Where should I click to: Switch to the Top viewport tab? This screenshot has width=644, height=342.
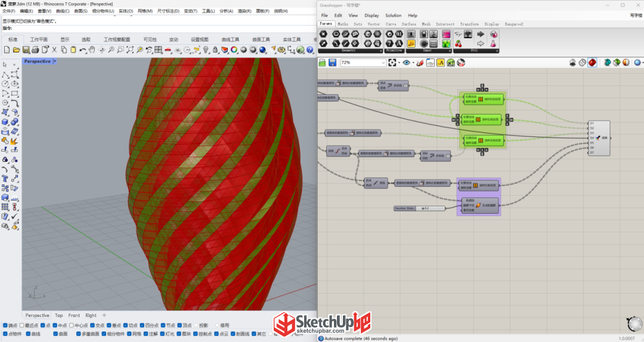pyautogui.click(x=58, y=315)
